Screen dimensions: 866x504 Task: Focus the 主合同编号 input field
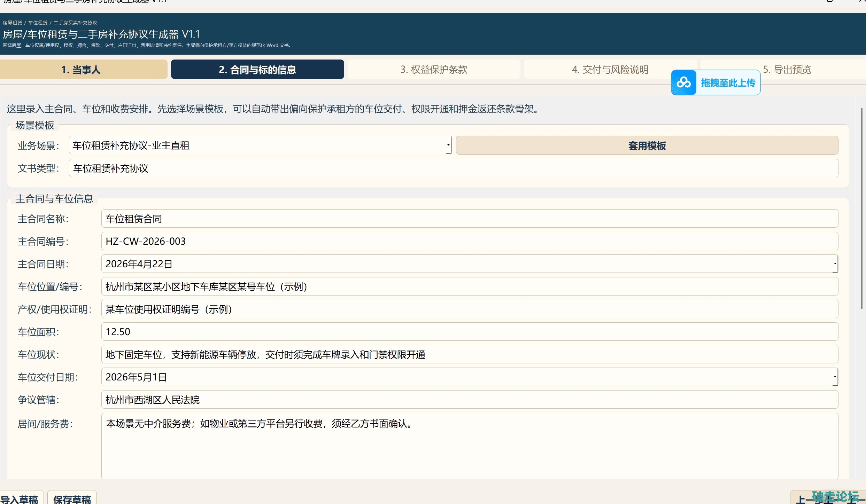[469, 241]
